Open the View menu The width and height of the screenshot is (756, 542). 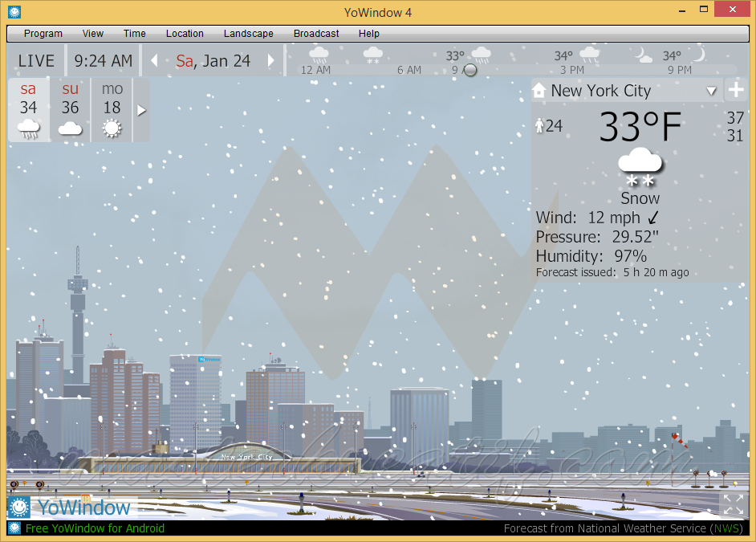point(92,34)
